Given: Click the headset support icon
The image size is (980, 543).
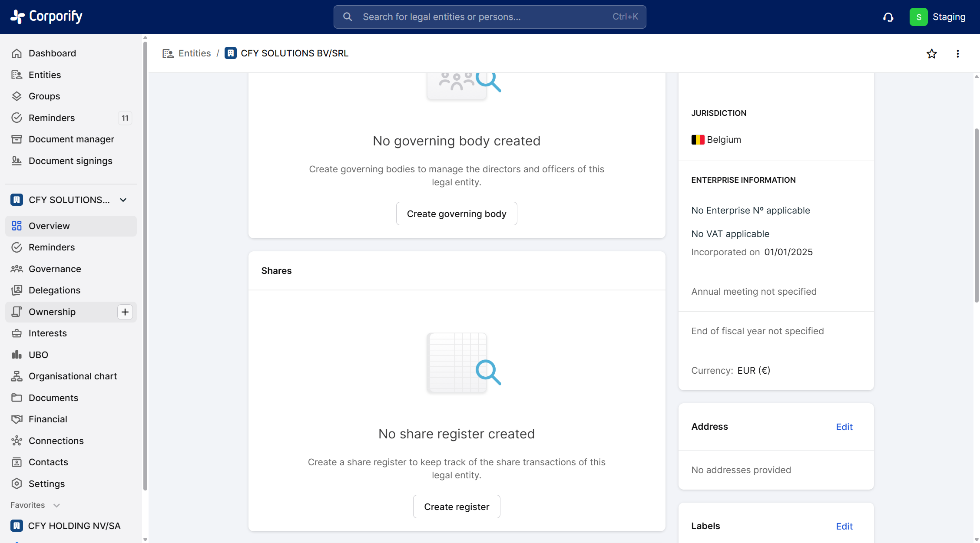Looking at the screenshot, I should (x=888, y=17).
